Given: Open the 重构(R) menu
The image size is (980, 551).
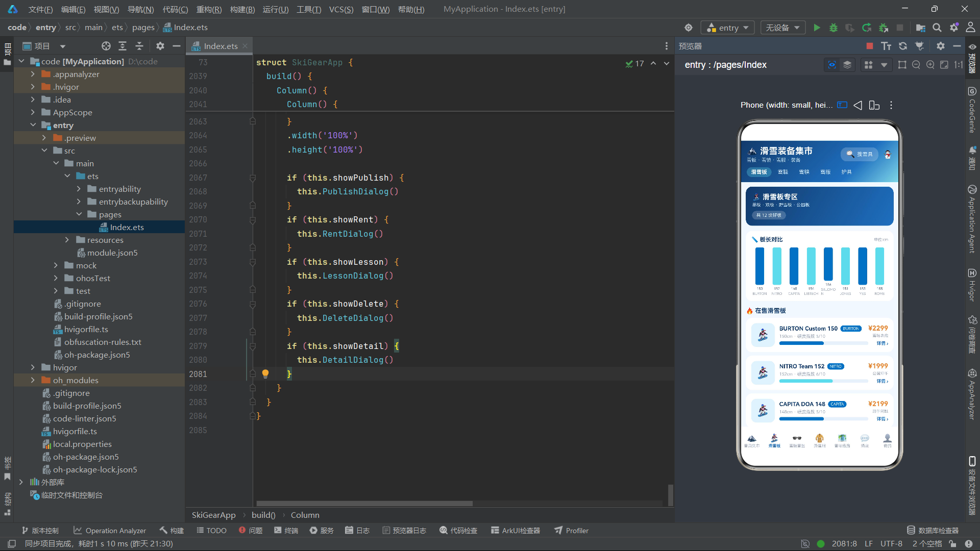Looking at the screenshot, I should point(209,9).
